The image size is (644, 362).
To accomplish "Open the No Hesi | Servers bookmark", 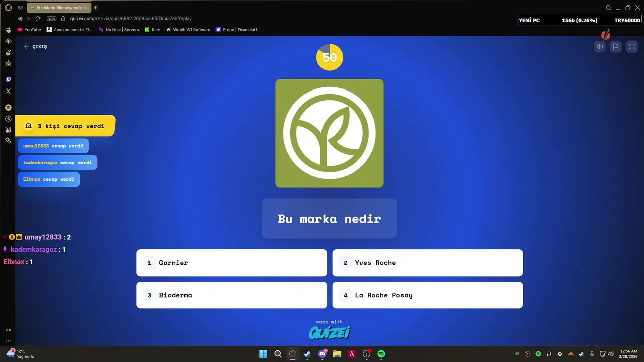I will click(x=119, y=30).
